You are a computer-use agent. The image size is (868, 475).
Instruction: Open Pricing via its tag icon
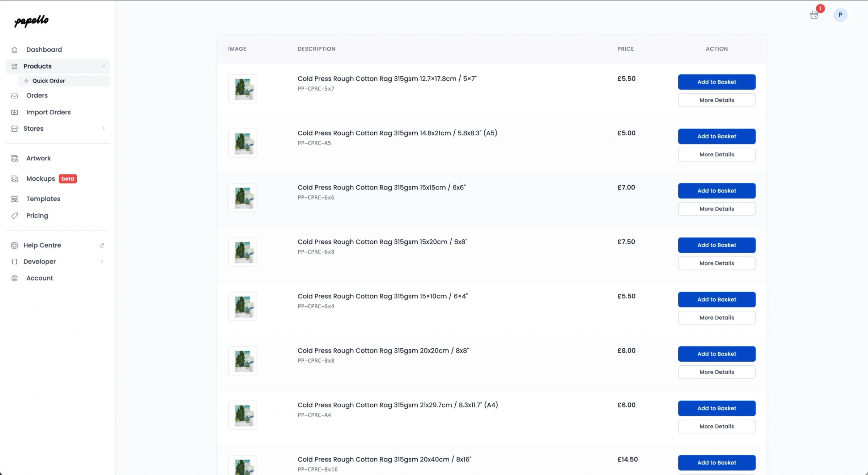click(14, 215)
